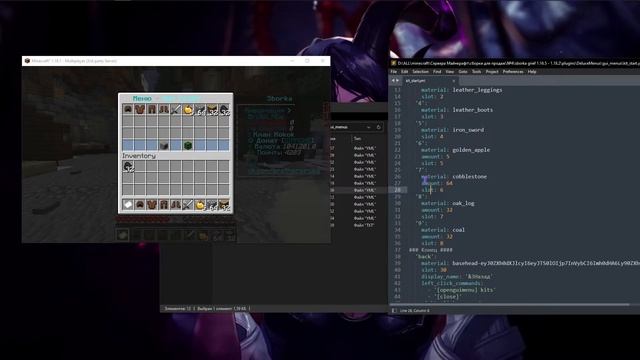Screen dimensions: 640x360
Task: Pick the oak log stack of 32 in the Меню top row
Action: click(212, 109)
